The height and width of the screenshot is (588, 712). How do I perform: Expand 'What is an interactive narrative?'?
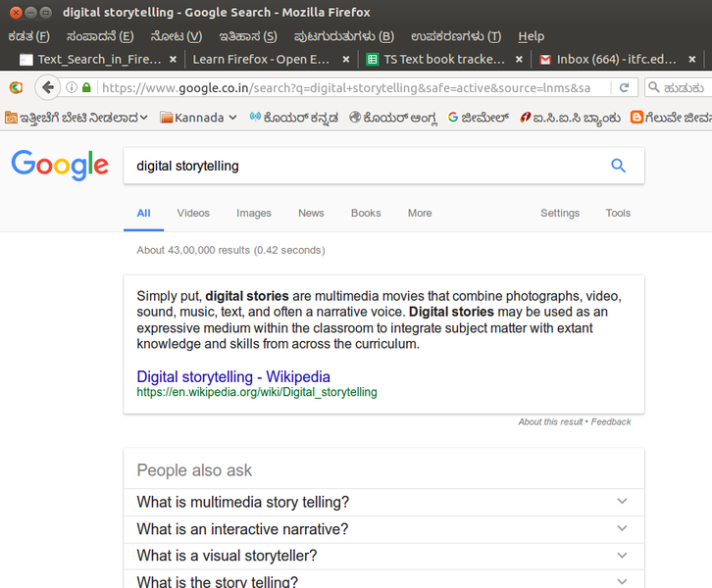tap(383, 529)
